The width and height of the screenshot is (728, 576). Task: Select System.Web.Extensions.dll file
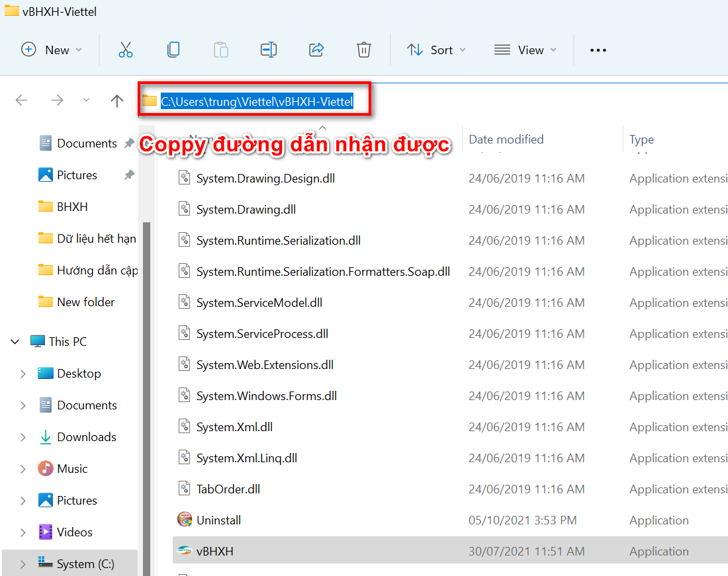[265, 365]
